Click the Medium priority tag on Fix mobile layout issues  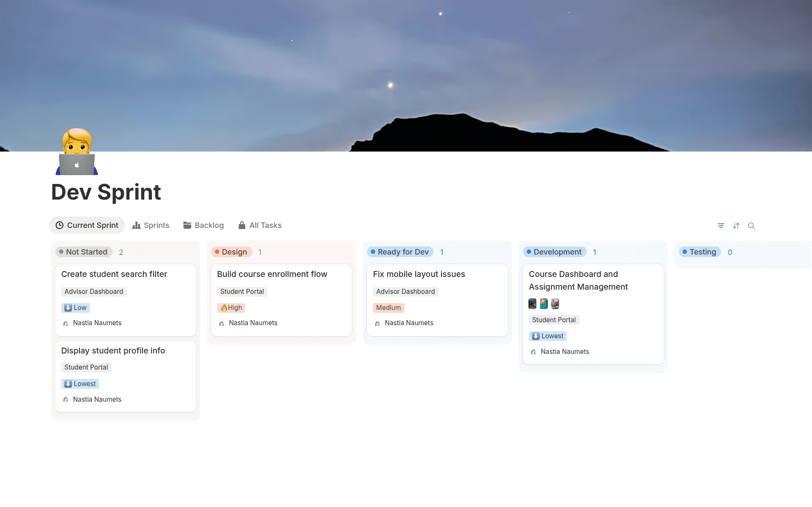tap(388, 307)
